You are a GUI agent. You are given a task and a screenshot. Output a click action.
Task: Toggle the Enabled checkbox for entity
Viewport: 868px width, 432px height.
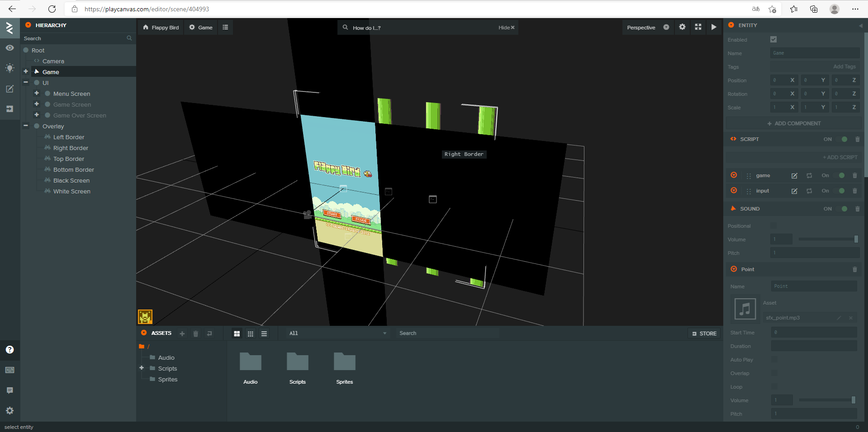click(773, 40)
